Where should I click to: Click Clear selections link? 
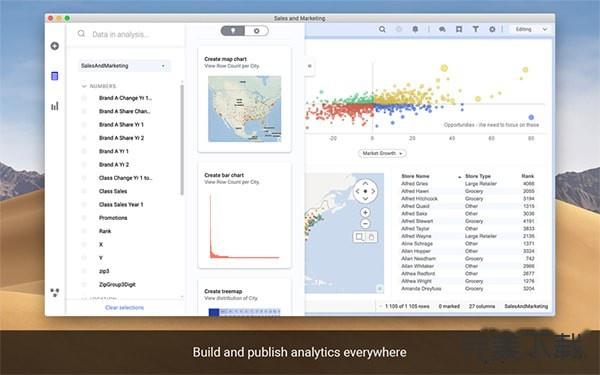pos(124,307)
